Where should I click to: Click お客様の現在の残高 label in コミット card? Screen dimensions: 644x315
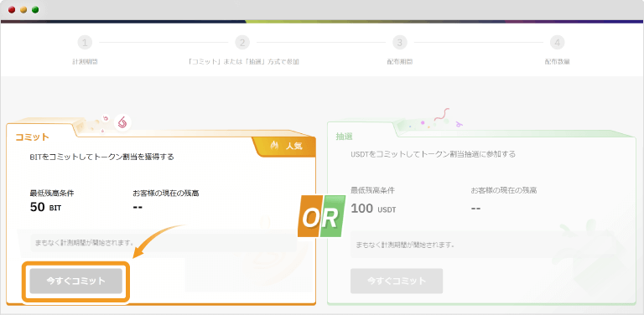[x=166, y=194]
